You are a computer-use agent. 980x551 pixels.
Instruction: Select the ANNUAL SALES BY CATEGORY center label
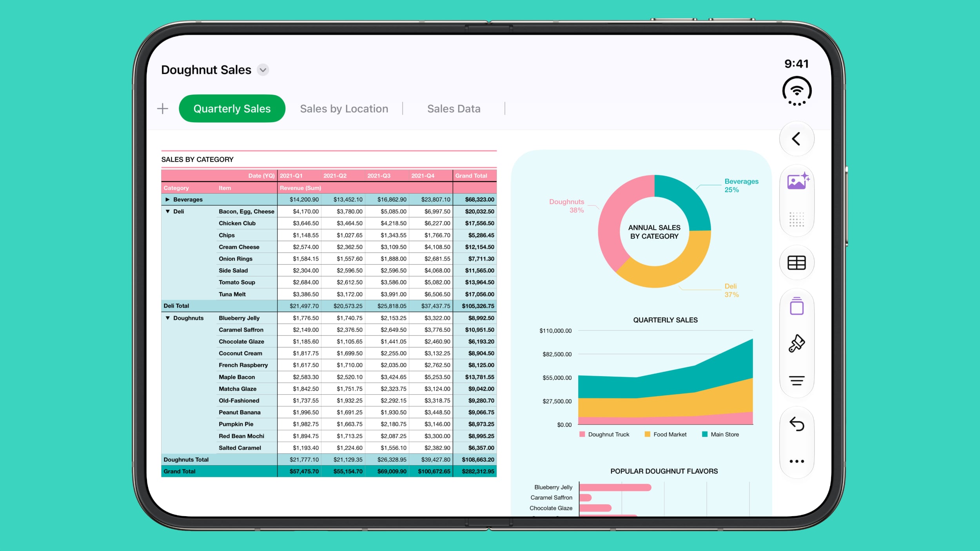pyautogui.click(x=654, y=232)
